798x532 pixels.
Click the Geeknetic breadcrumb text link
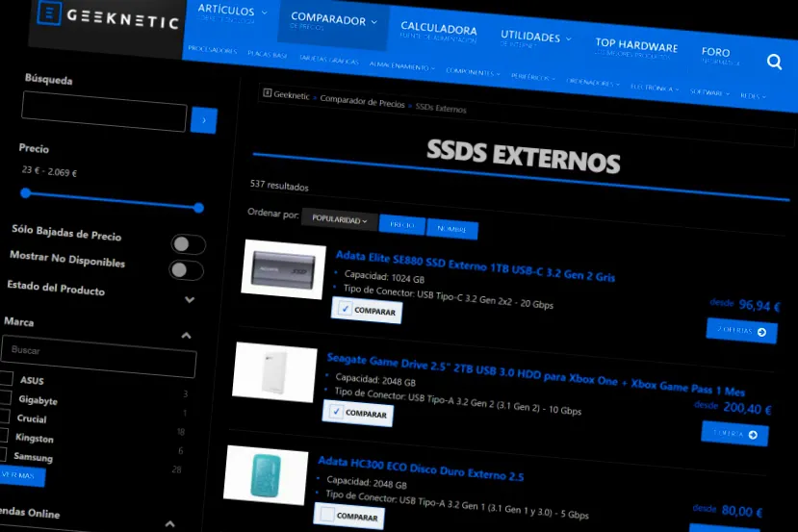(291, 94)
